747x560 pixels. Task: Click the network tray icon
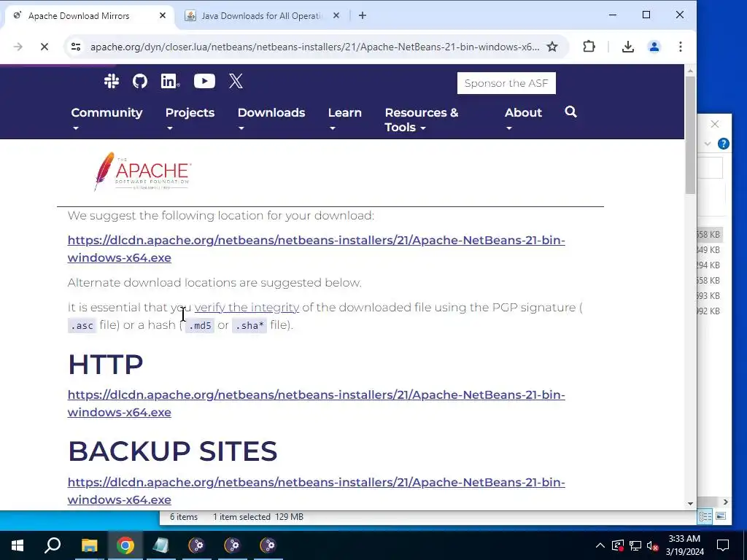click(635, 545)
